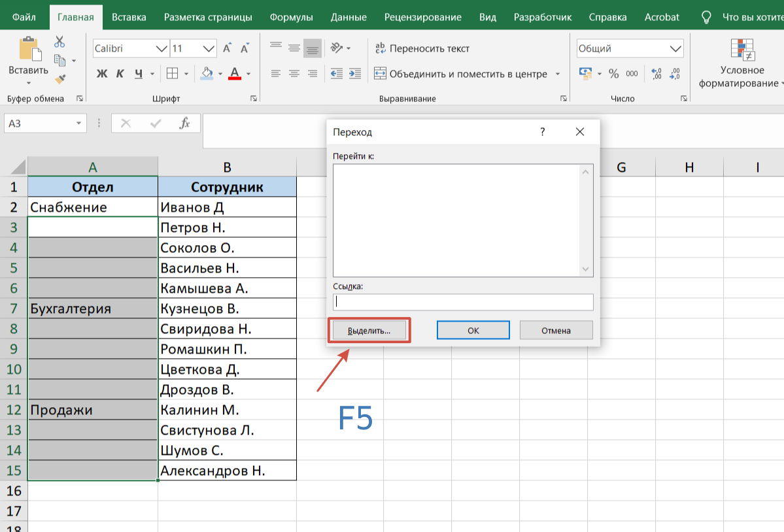
Task: Click the Cut scissors icon
Action: point(60,41)
